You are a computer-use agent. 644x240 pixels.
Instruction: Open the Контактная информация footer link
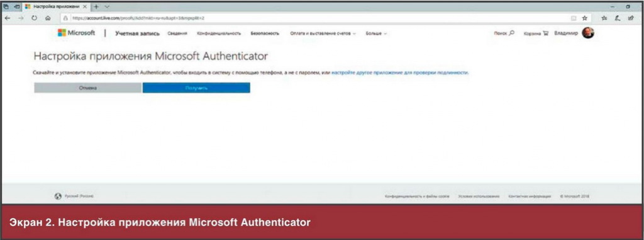(x=530, y=197)
